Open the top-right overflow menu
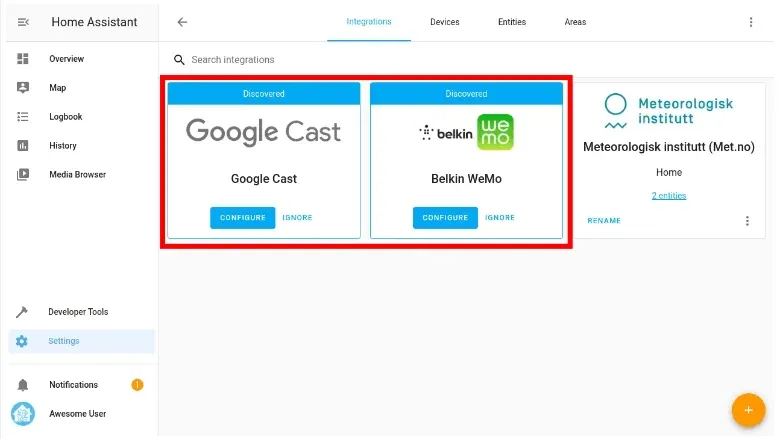 [x=751, y=22]
